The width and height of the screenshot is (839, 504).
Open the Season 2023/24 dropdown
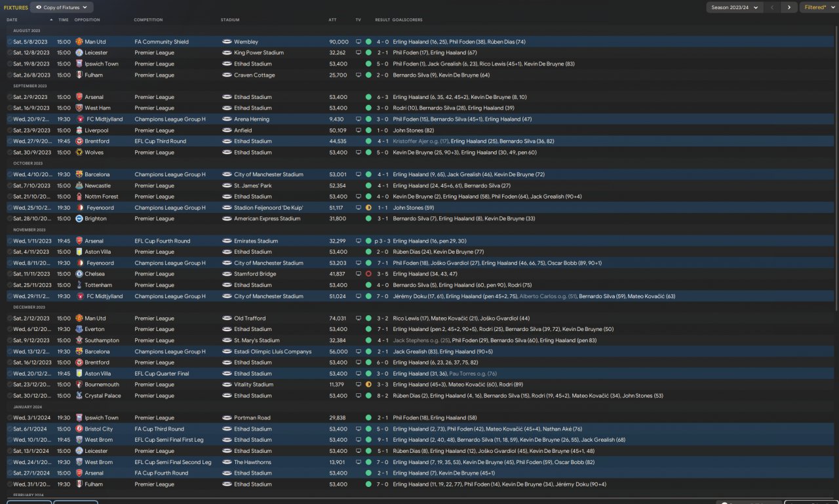tap(735, 7)
